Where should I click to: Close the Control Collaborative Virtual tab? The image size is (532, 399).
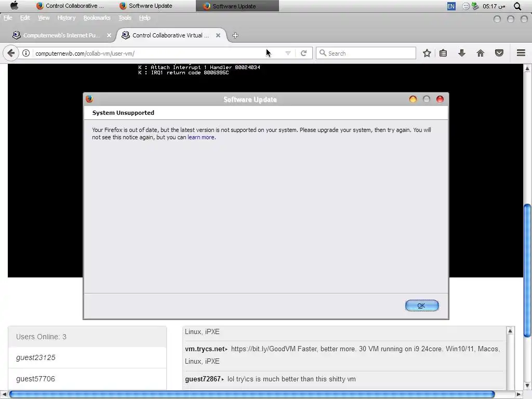[218, 35]
